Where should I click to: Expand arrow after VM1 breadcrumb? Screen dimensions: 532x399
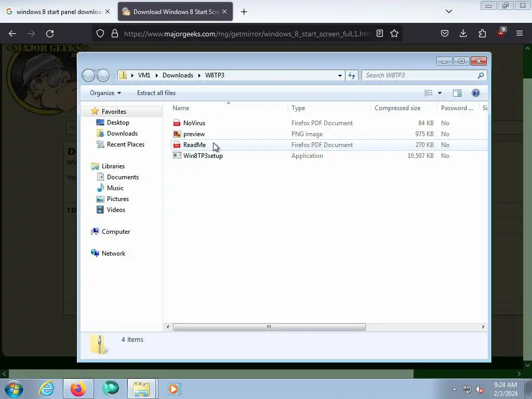click(157, 75)
